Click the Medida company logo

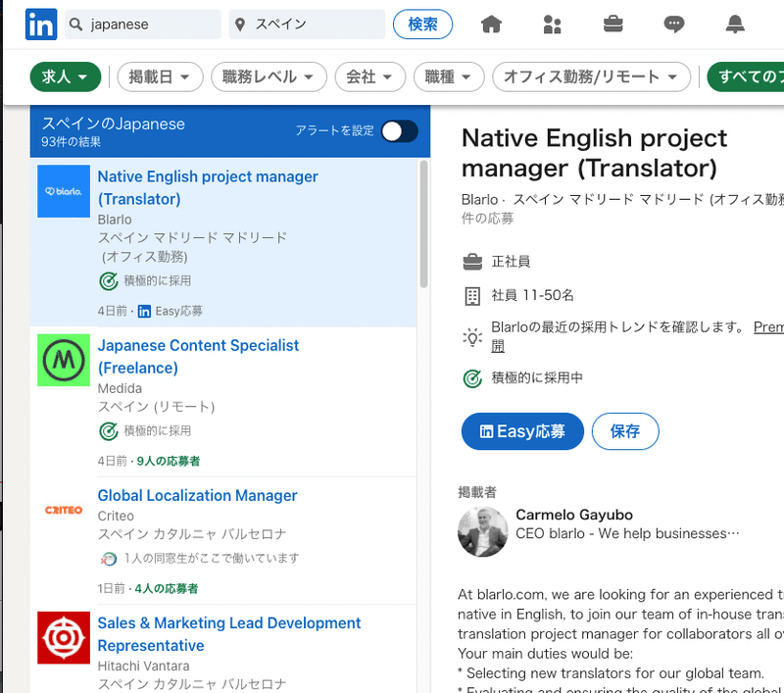coord(64,360)
